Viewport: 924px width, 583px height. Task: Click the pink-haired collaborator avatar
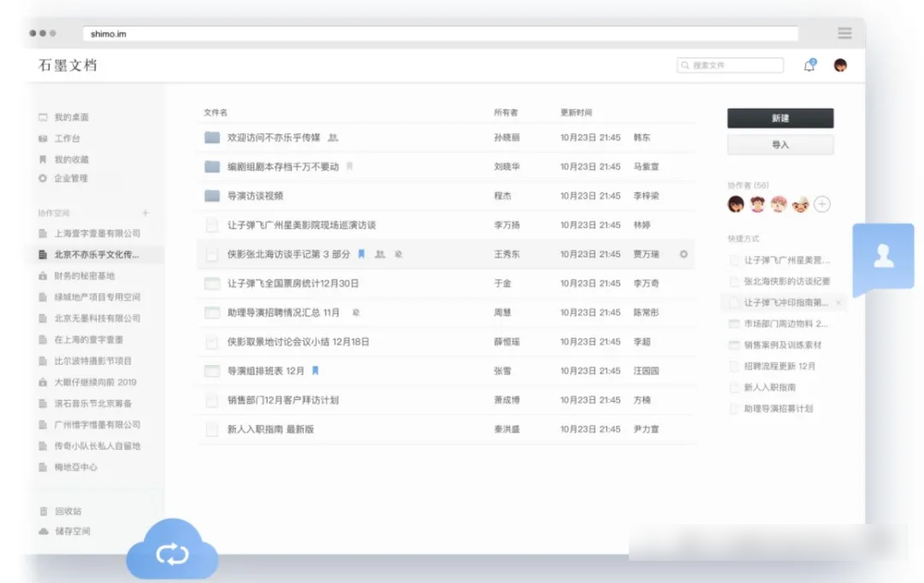tap(779, 203)
